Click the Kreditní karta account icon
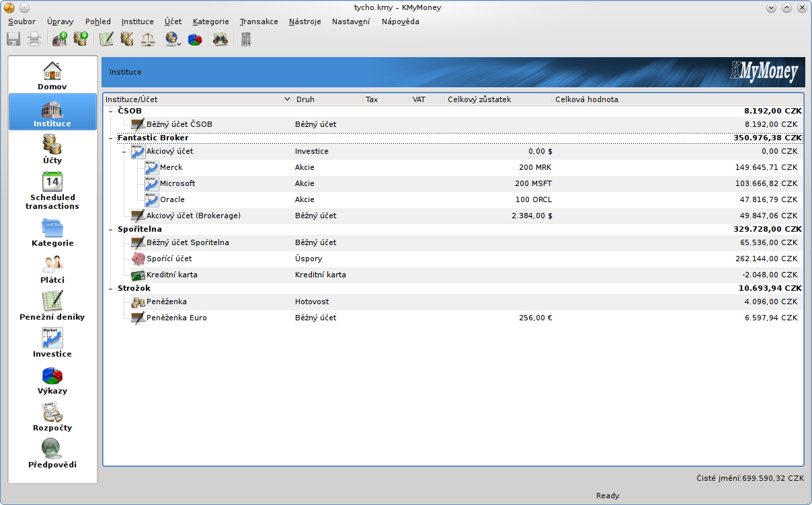Image resolution: width=812 pixels, height=505 pixels. [x=138, y=275]
